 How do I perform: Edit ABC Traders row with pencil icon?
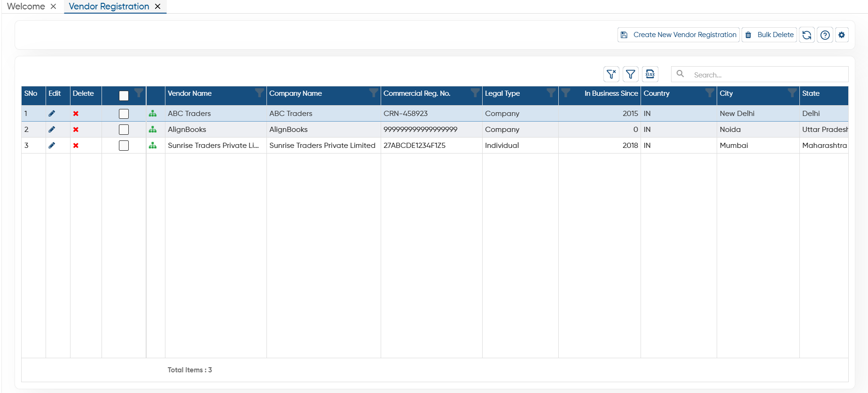click(x=52, y=114)
